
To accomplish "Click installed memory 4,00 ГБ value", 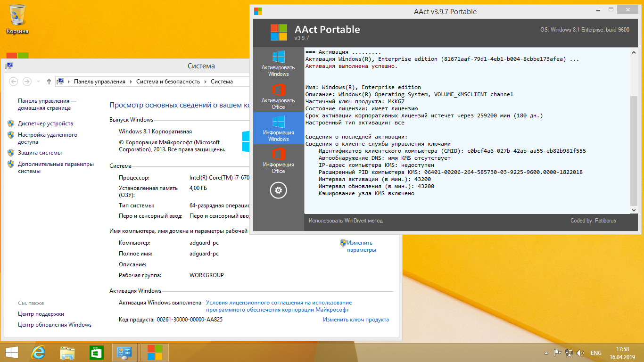I will coord(198,188).
